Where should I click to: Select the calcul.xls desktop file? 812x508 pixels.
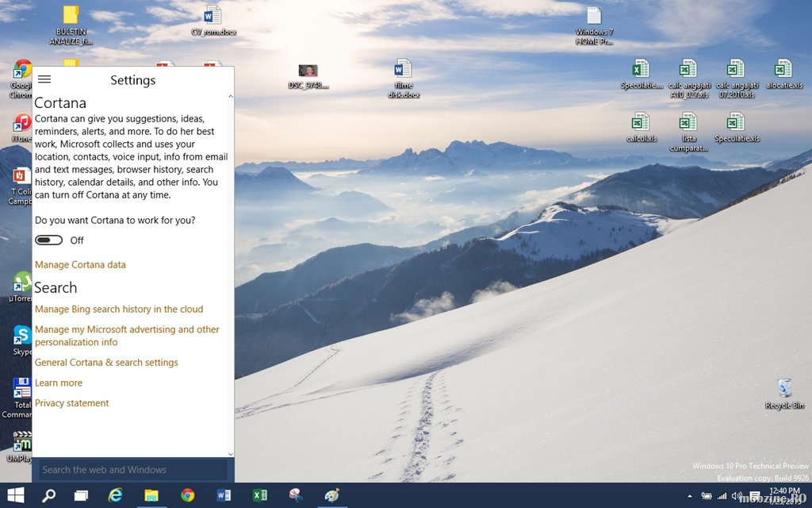click(x=641, y=128)
